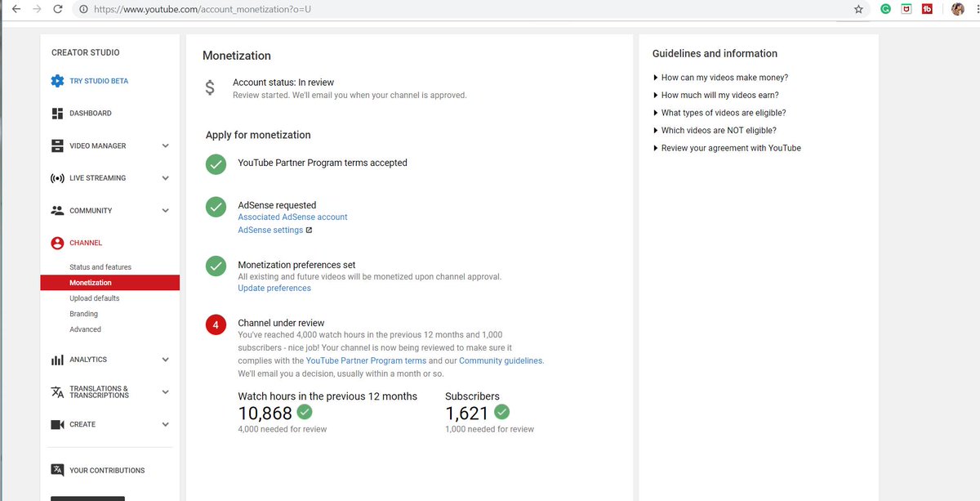Viewport: 980px width, 501px height.
Task: Expand 'How can my videos make money?'
Action: (x=720, y=78)
